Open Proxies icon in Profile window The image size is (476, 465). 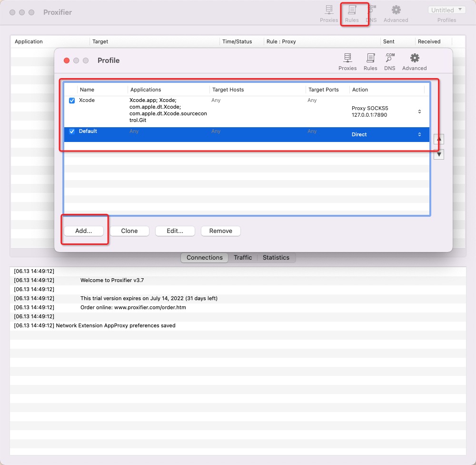point(347,61)
